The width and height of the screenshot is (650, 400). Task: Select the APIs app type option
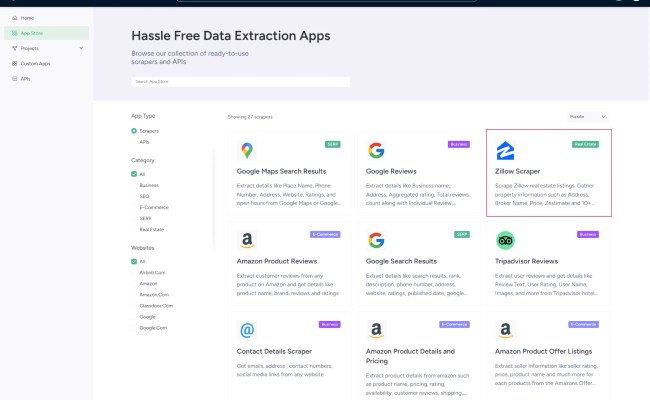(x=144, y=142)
